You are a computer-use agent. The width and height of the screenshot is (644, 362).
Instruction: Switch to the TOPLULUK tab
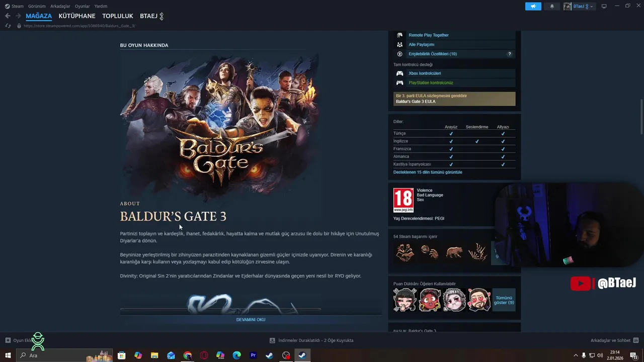click(x=118, y=16)
